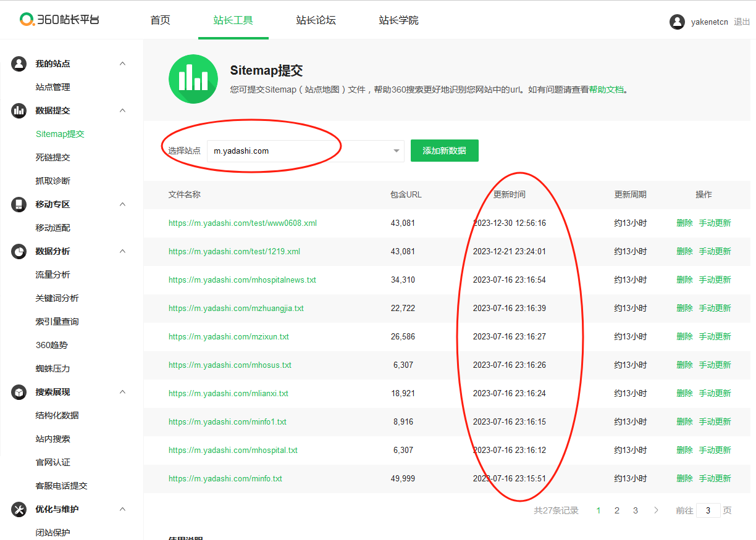
Task: Open 闭站保护 in the sidebar
Action: coord(53,533)
